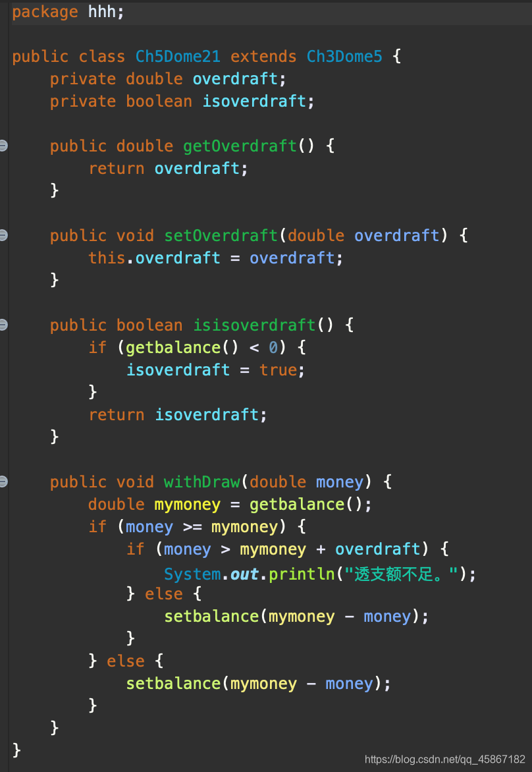Collapse the setOverdraft method fold marker
Viewport: 532px width, 772px height.
pyautogui.click(x=3, y=235)
